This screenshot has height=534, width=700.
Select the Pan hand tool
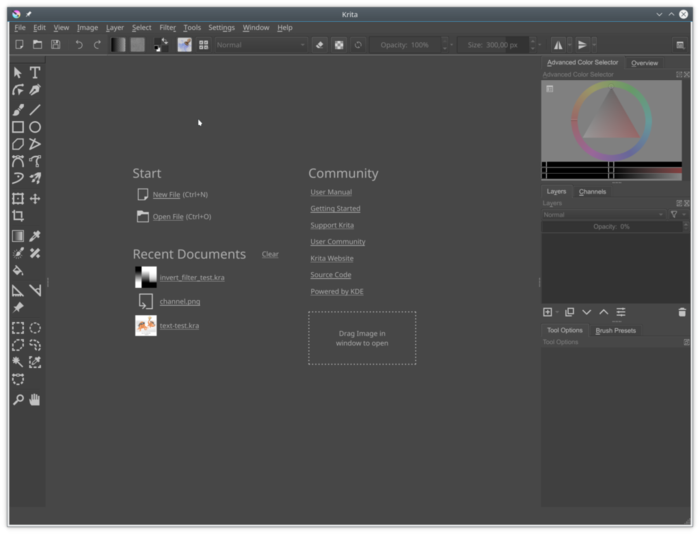(x=35, y=399)
